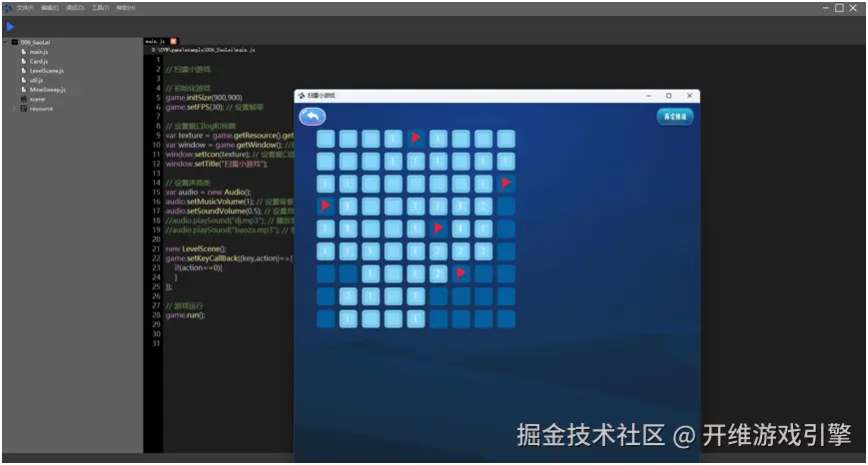
Task: Click the flag in the grid's fifth row
Action: click(437, 229)
